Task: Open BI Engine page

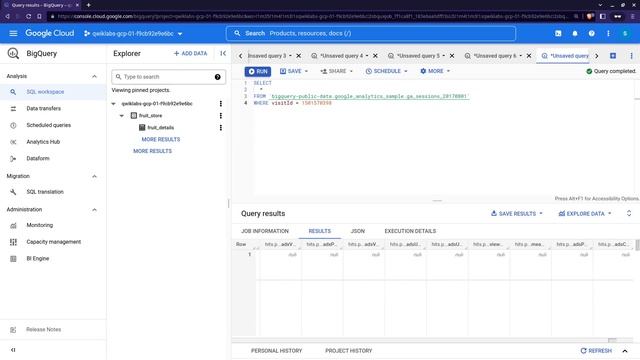Action: point(53,259)
